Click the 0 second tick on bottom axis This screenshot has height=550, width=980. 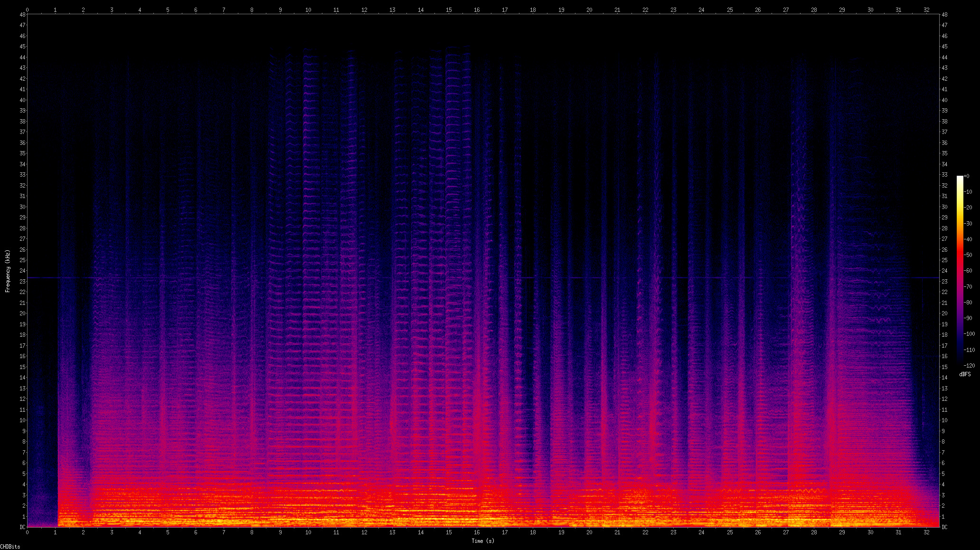(27, 532)
